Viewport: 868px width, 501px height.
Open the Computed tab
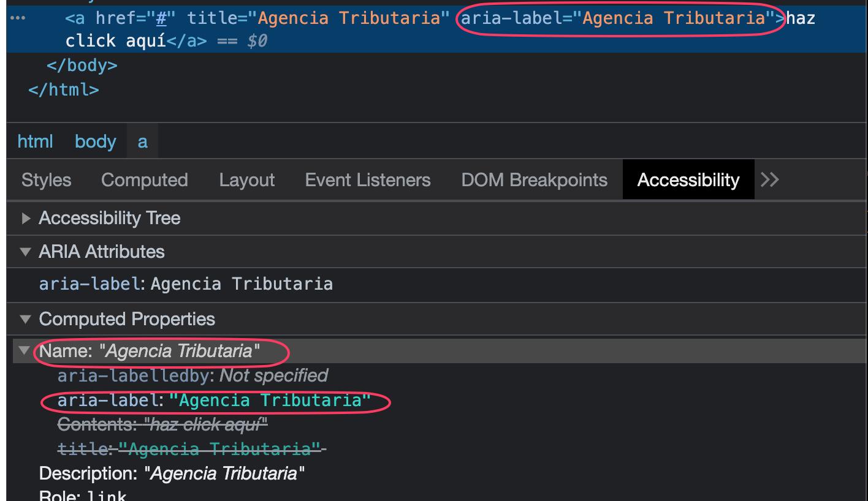pyautogui.click(x=144, y=180)
